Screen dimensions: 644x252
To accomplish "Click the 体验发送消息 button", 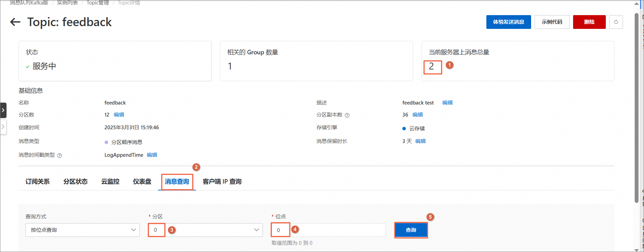I will pyautogui.click(x=508, y=22).
